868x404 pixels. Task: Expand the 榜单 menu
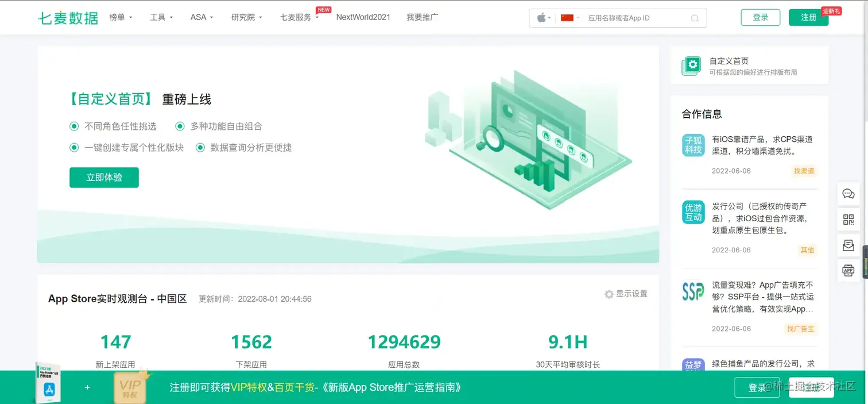[121, 17]
